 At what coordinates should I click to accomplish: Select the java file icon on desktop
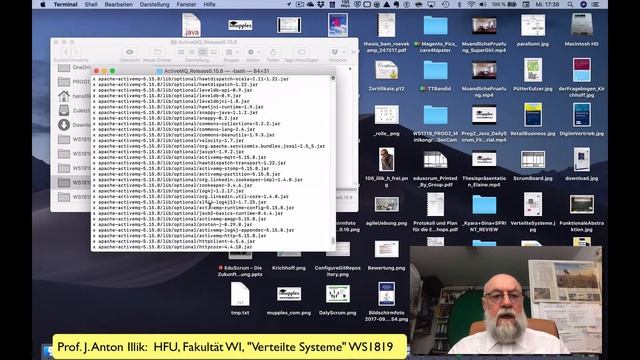pyautogui.click(x=191, y=25)
